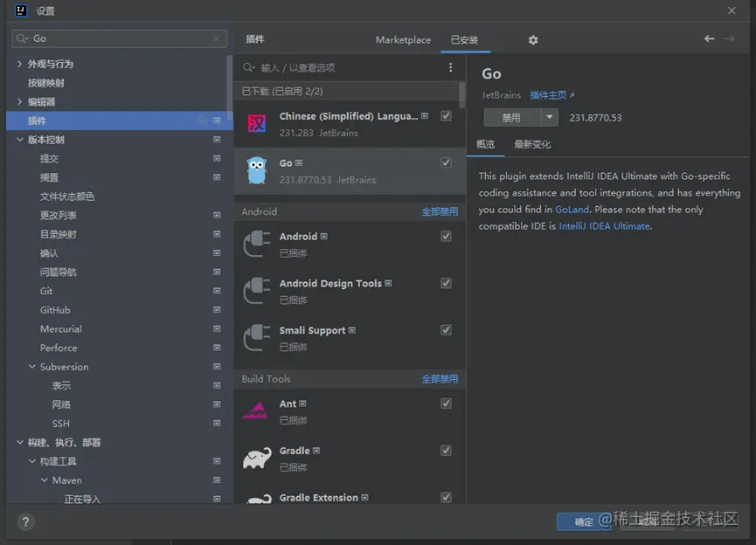The height and width of the screenshot is (545, 756).
Task: Open the 最新变化 tab
Action: [x=532, y=144]
